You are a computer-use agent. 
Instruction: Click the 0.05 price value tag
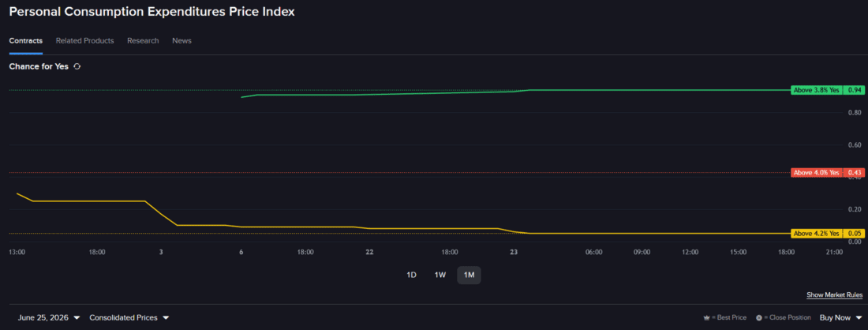tap(854, 234)
